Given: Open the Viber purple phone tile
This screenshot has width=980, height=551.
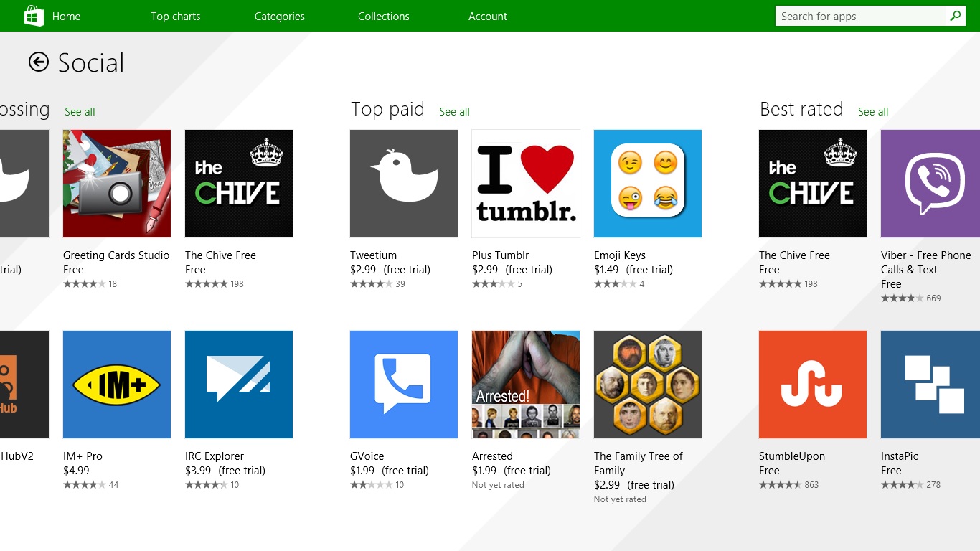Looking at the screenshot, I should point(930,184).
